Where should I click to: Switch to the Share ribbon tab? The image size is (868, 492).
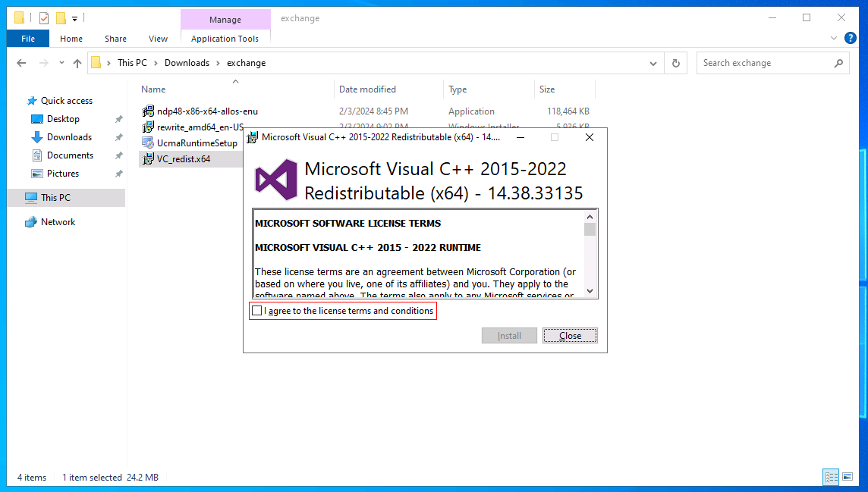coord(115,39)
